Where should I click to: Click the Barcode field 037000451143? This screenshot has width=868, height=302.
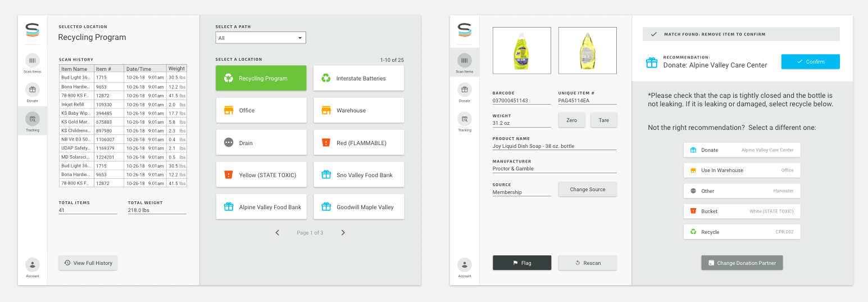pyautogui.click(x=522, y=101)
